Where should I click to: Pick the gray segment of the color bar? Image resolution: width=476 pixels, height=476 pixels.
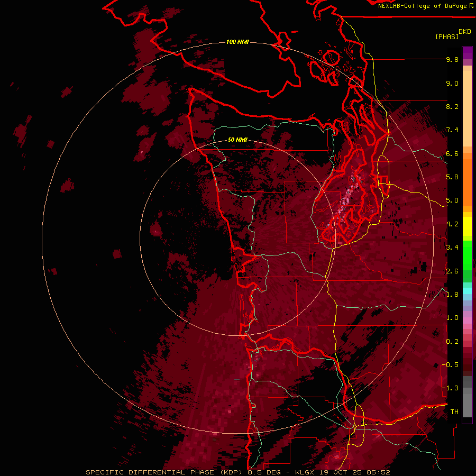[x=467, y=402]
